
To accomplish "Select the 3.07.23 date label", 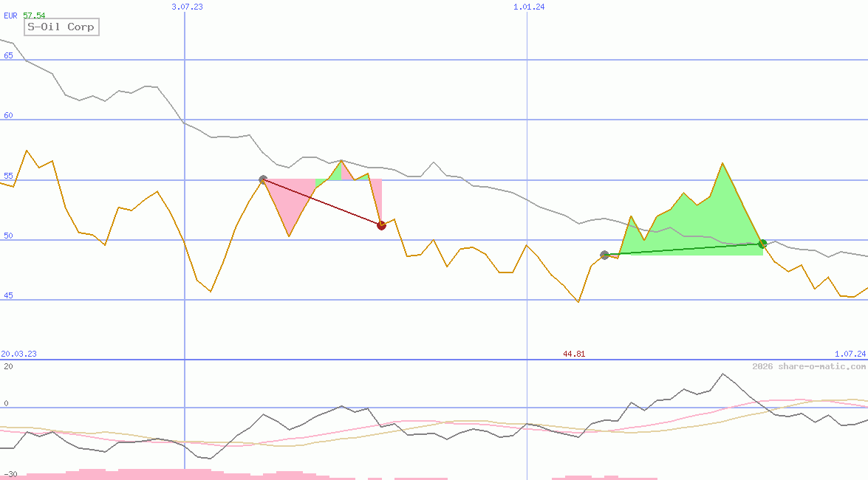I will click(x=187, y=7).
